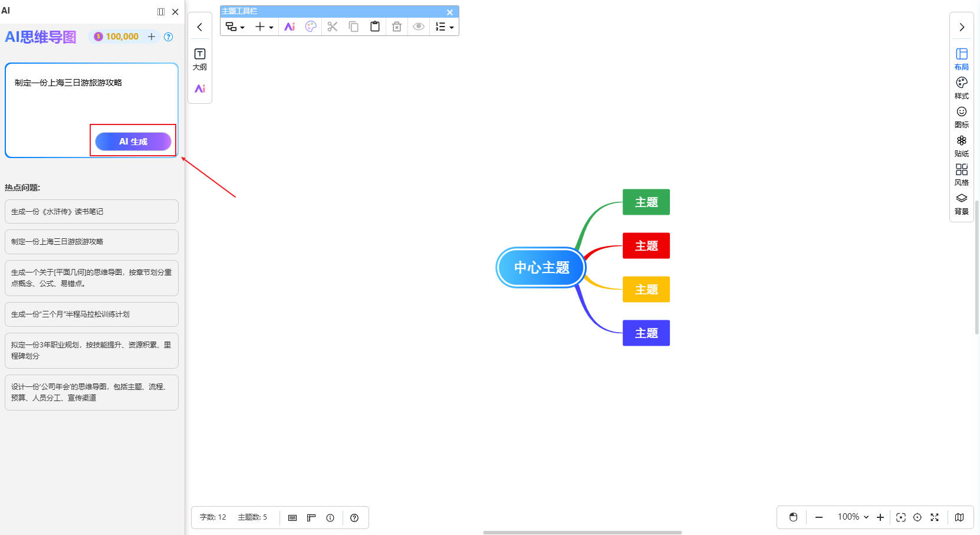Open the 贴纸 stickers panel
980x535 pixels.
(x=961, y=145)
